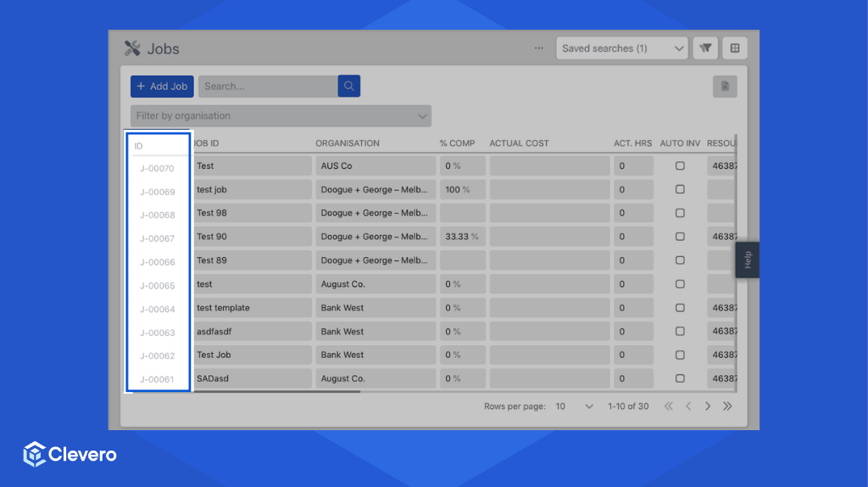Click the horizontal table scrollbar
This screenshot has width=868, height=487.
[x=277, y=392]
